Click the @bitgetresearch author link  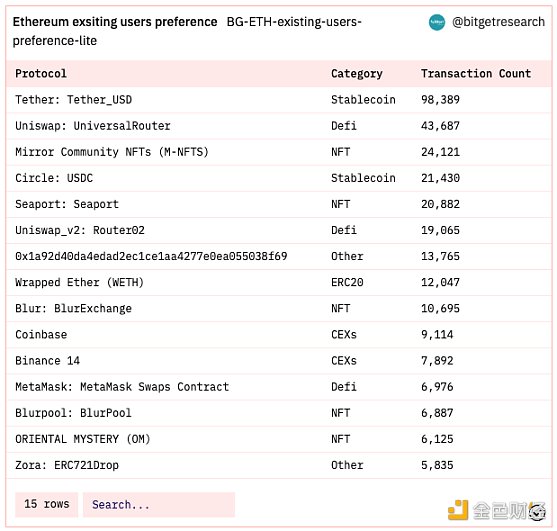(x=498, y=22)
